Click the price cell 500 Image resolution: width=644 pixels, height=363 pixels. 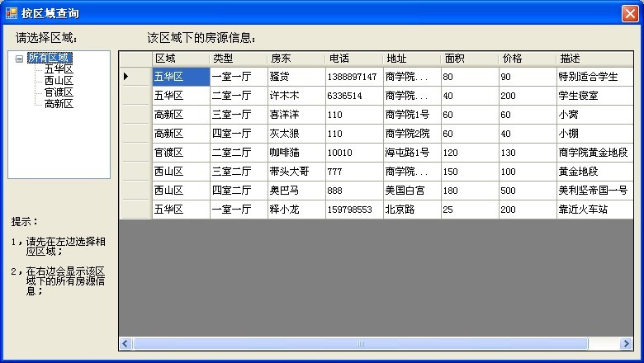coord(528,191)
